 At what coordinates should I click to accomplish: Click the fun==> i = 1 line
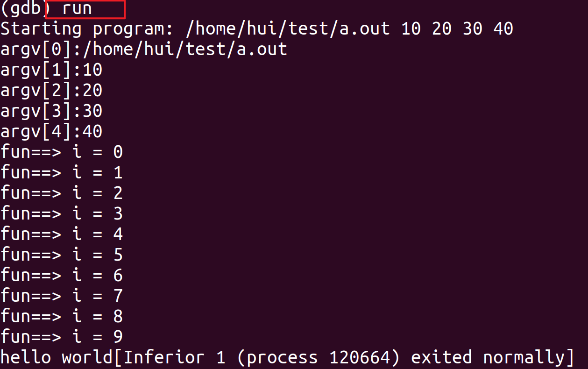click(x=62, y=173)
